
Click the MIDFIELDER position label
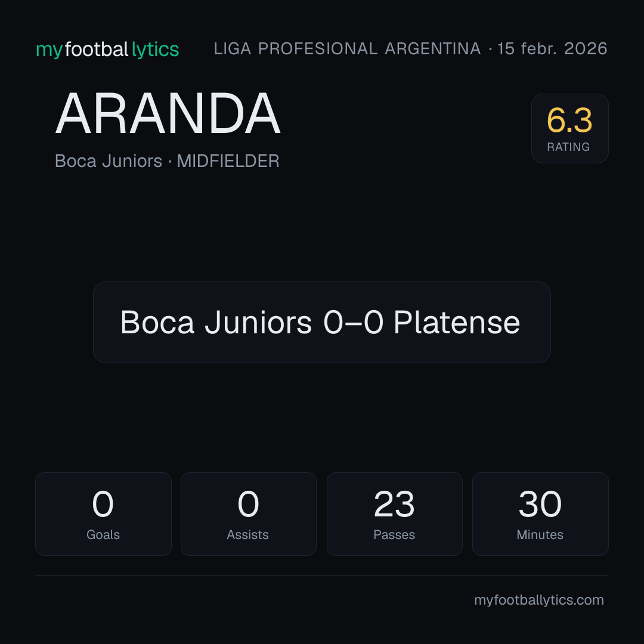(228, 161)
